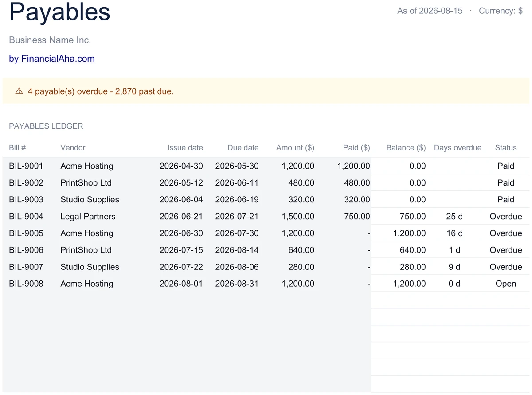This screenshot has height=395, width=532.
Task: Click the Paid ($) column header
Action: click(356, 148)
